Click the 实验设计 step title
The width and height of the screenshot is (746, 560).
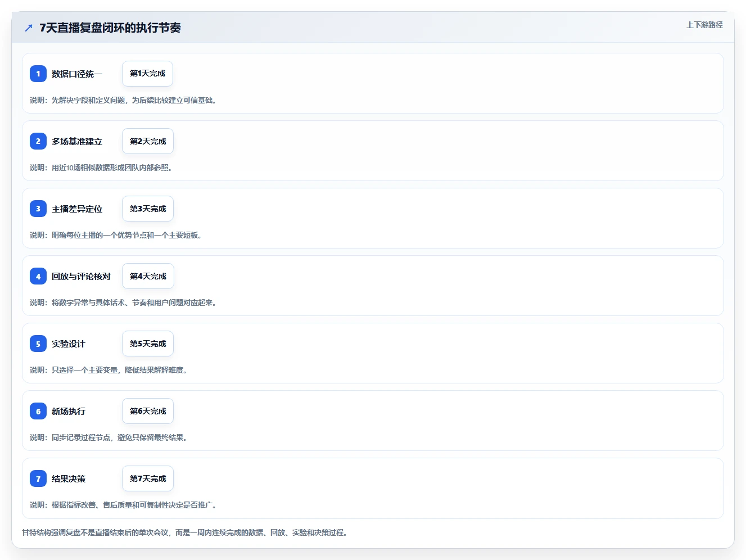(69, 344)
